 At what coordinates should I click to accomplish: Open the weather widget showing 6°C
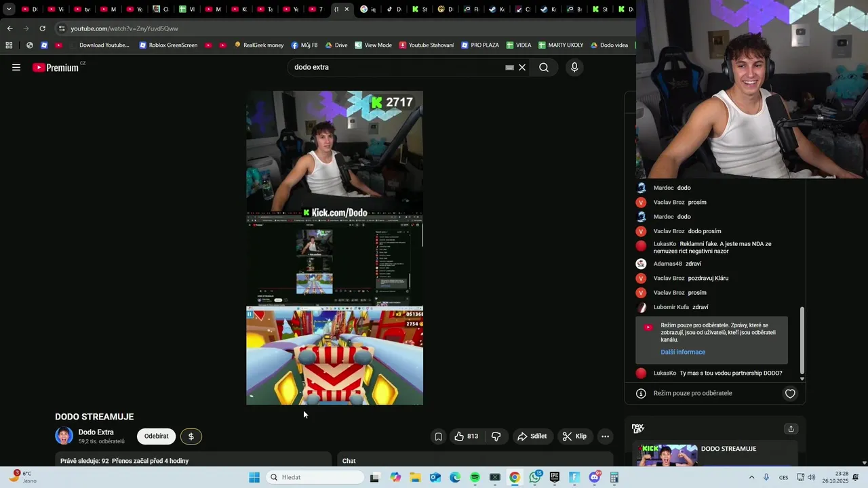pyautogui.click(x=22, y=477)
